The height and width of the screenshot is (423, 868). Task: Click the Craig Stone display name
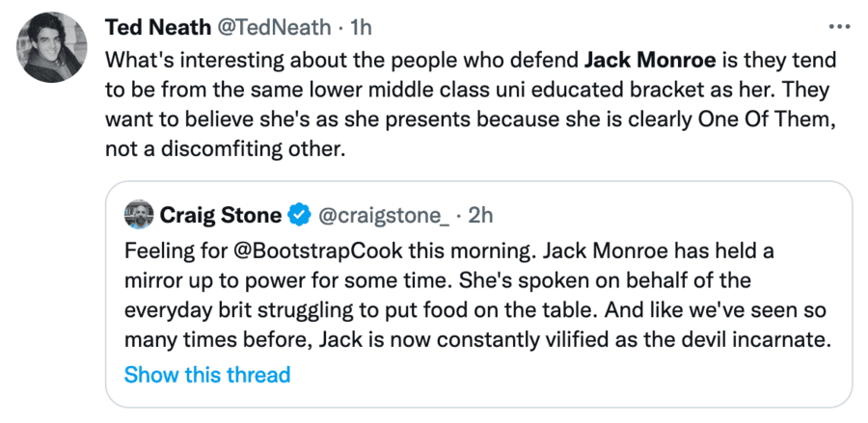click(x=220, y=215)
